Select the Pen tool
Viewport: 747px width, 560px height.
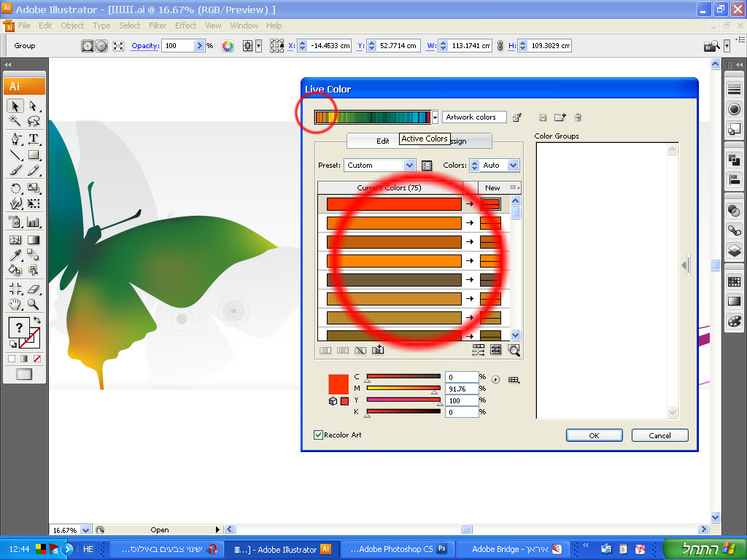click(15, 139)
